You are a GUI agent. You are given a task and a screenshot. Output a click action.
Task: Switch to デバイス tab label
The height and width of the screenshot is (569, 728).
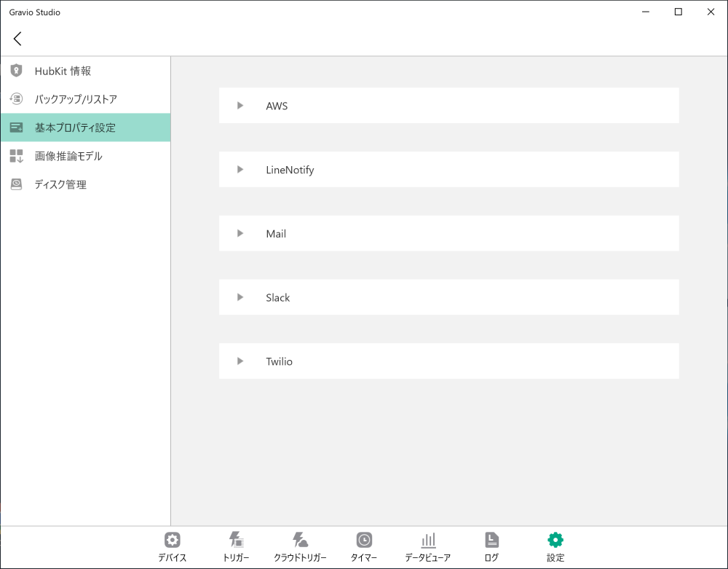click(x=173, y=557)
